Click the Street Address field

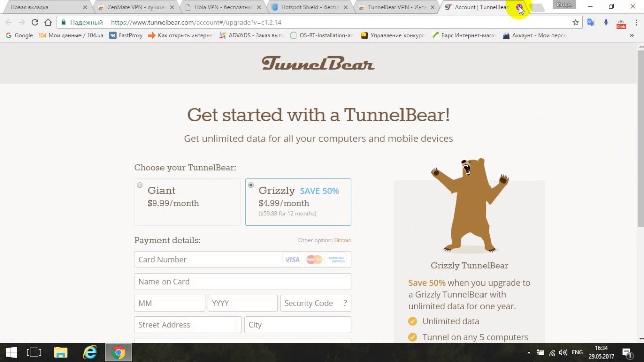click(x=188, y=325)
